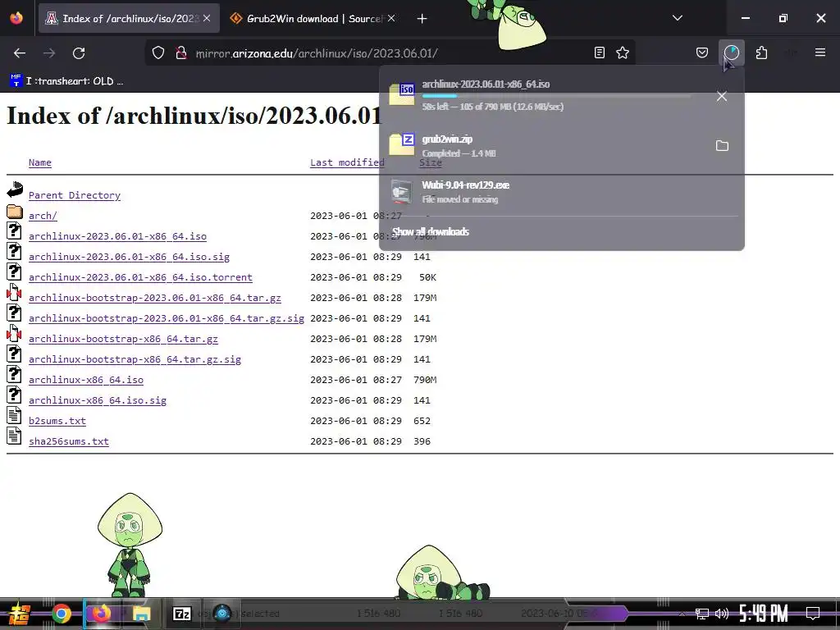Select 790M size of archlinux-x86_64.iso
840x630 pixels.
[x=425, y=380]
